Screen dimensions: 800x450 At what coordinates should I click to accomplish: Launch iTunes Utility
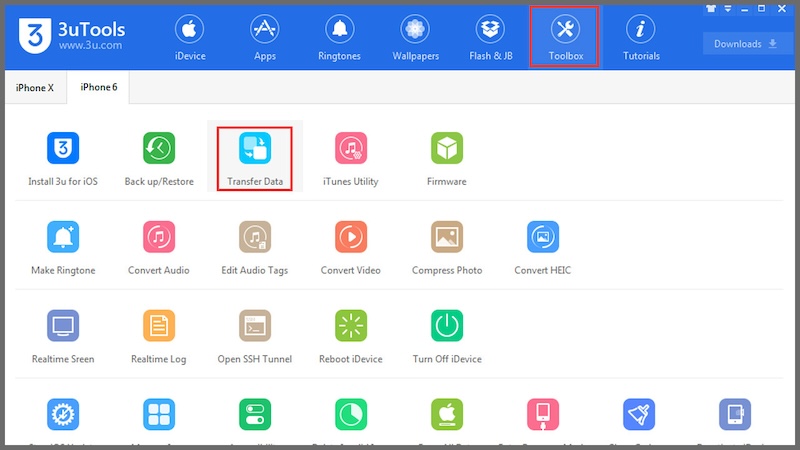click(351, 159)
